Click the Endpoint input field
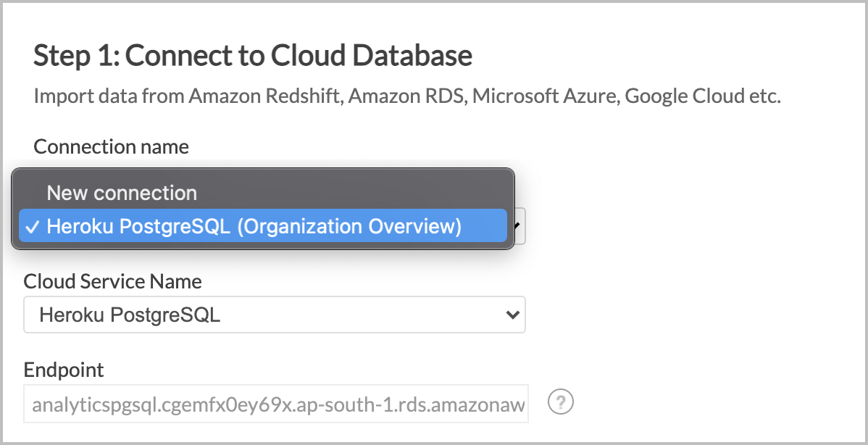 tap(275, 404)
